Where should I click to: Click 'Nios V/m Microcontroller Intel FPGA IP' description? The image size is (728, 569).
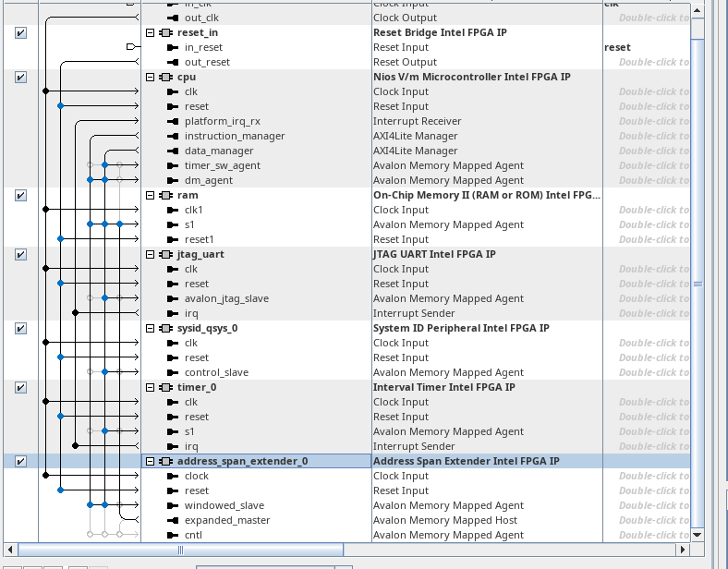472,77
